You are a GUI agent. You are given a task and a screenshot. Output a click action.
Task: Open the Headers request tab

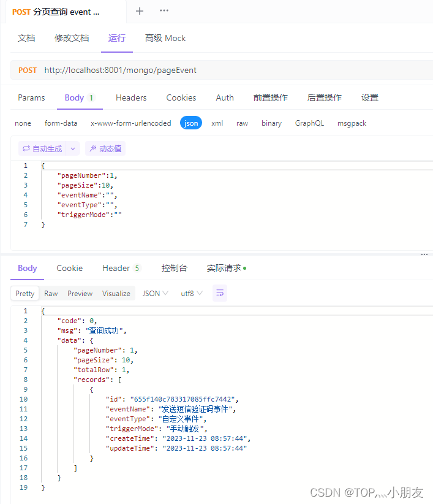131,97
